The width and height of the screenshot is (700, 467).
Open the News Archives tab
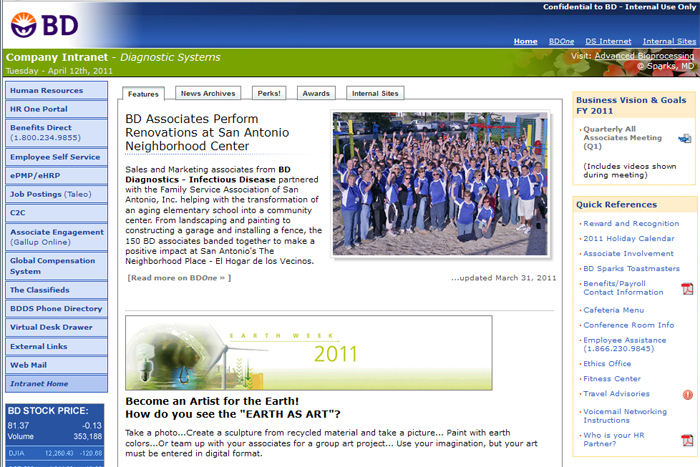208,93
